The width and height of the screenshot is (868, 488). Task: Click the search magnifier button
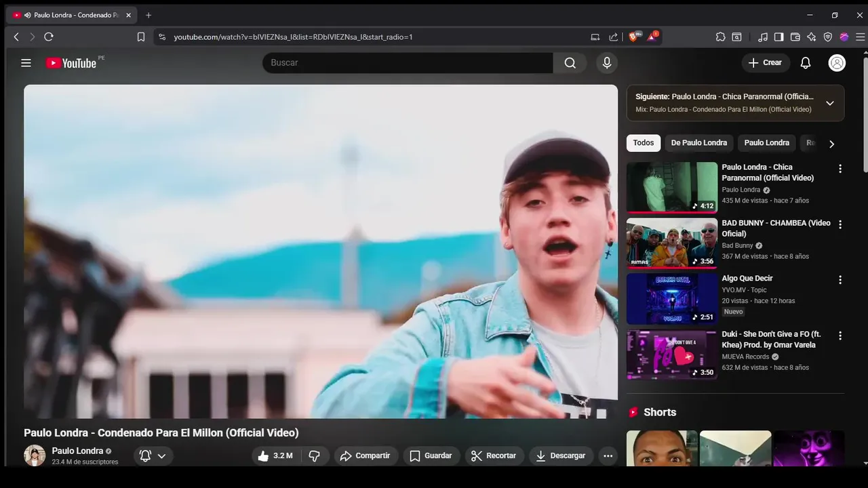[x=570, y=63]
